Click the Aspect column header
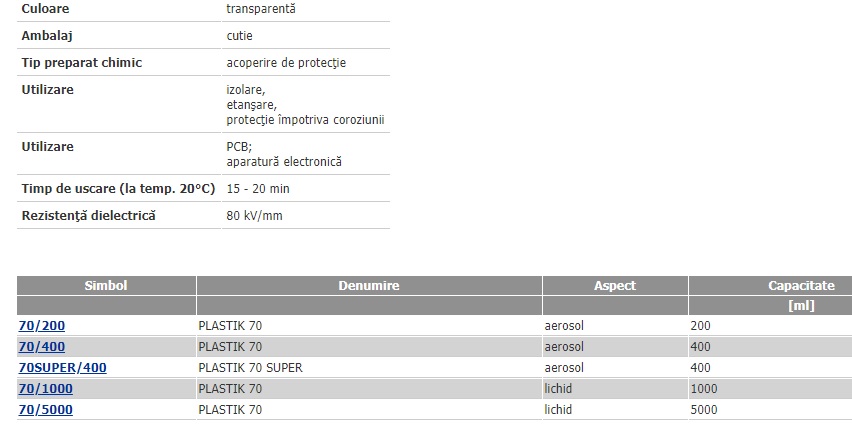852x424 pixels. [615, 285]
